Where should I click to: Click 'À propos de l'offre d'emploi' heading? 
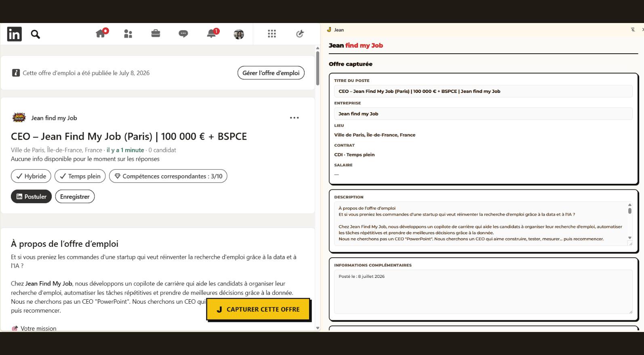(x=65, y=244)
